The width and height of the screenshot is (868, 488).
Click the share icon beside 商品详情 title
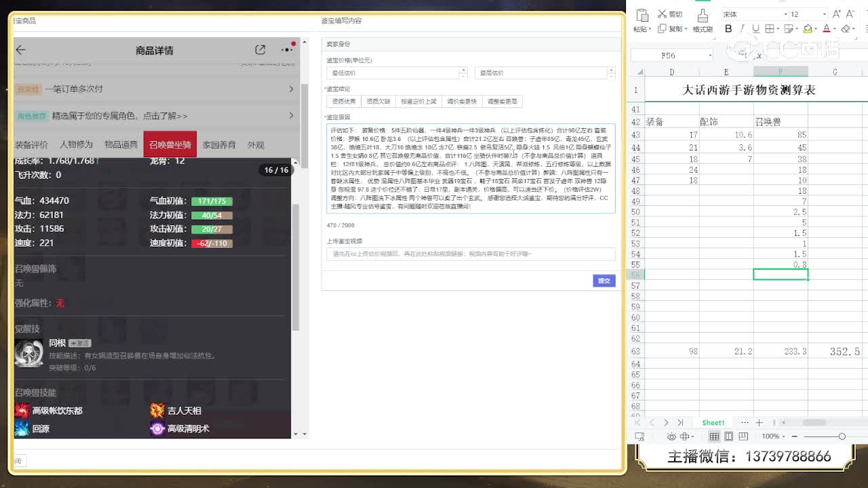(x=260, y=50)
